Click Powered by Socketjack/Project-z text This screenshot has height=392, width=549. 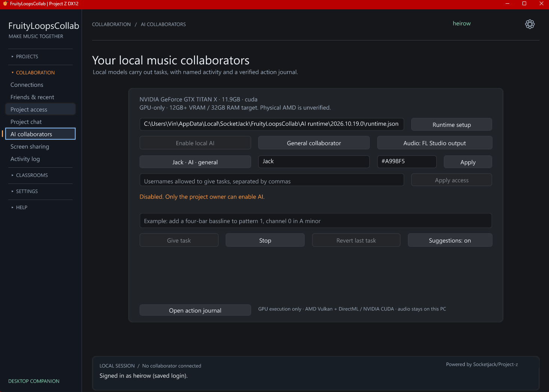pos(482,364)
